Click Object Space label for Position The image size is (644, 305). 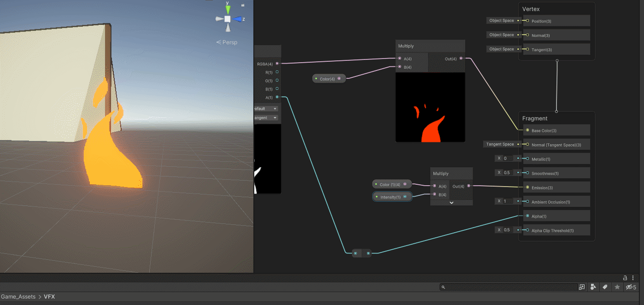[502, 20]
